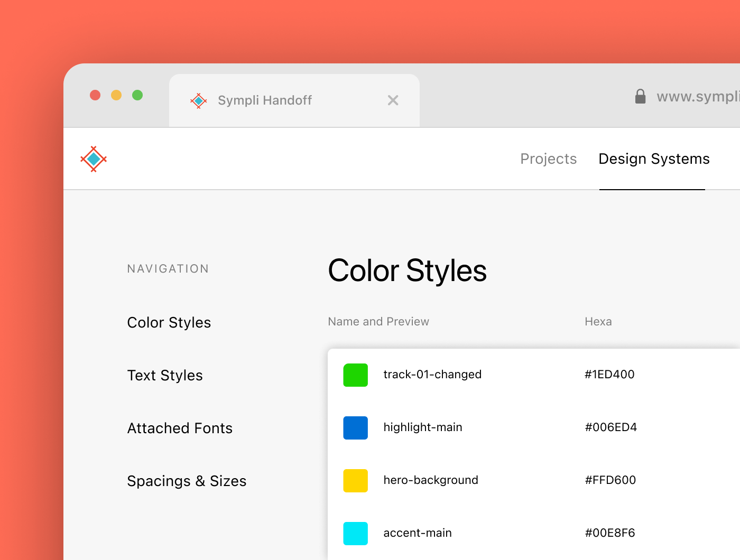This screenshot has width=740, height=560.
Task: Click the Hexa column header
Action: pos(598,322)
